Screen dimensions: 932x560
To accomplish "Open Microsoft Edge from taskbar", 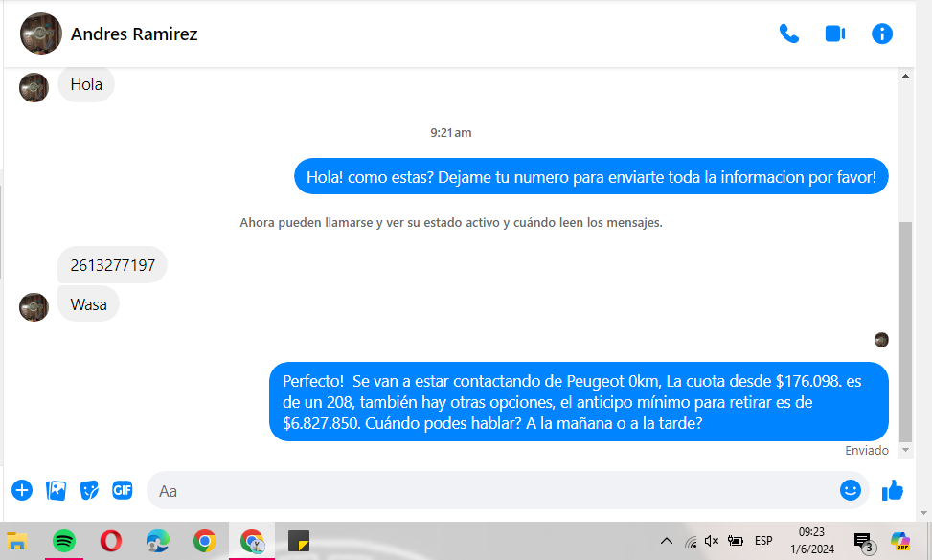I will 157,541.
